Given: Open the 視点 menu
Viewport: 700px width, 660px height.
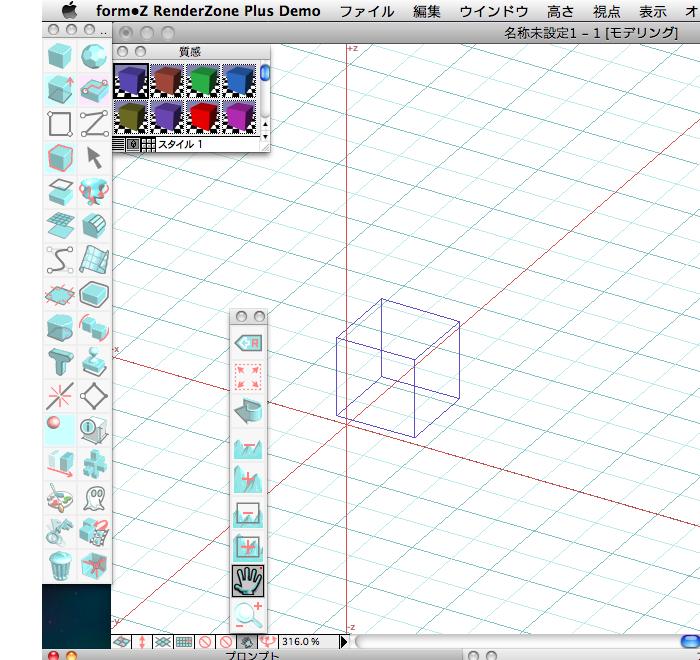Looking at the screenshot, I should click(606, 11).
